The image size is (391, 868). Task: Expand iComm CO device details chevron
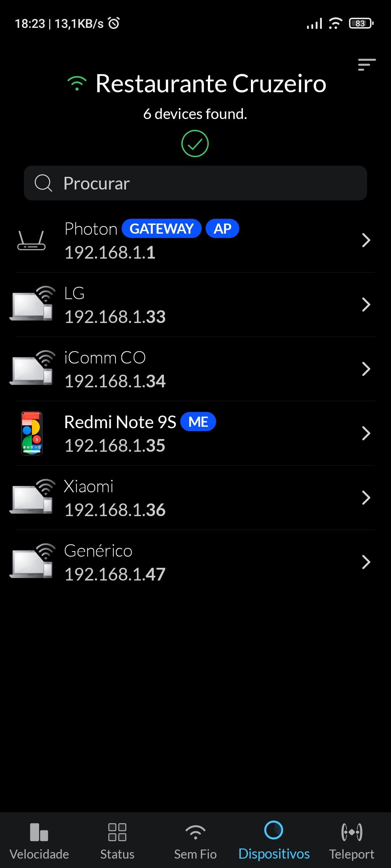coord(366,369)
